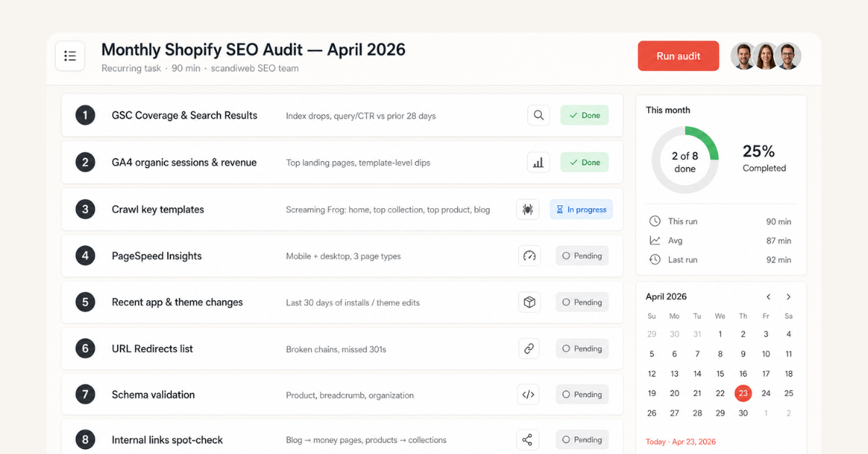Advance the calendar to May
Image resolution: width=868 pixels, height=454 pixels.
coord(788,296)
